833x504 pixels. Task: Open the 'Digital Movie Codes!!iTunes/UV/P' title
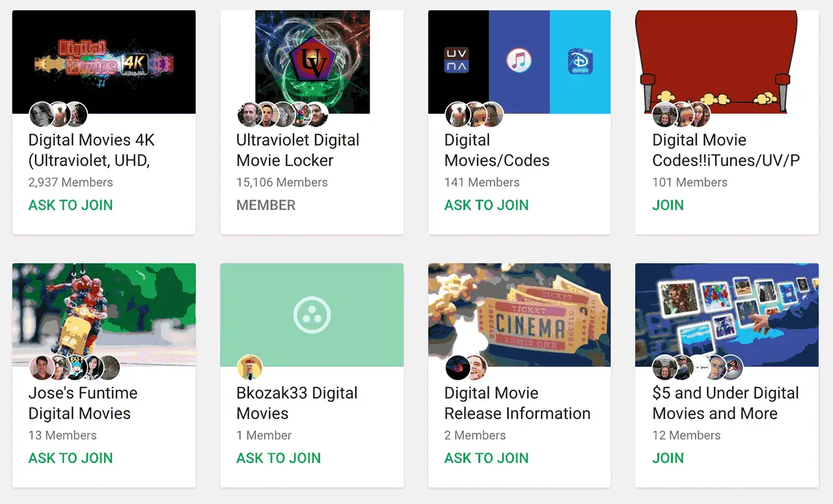[726, 150]
